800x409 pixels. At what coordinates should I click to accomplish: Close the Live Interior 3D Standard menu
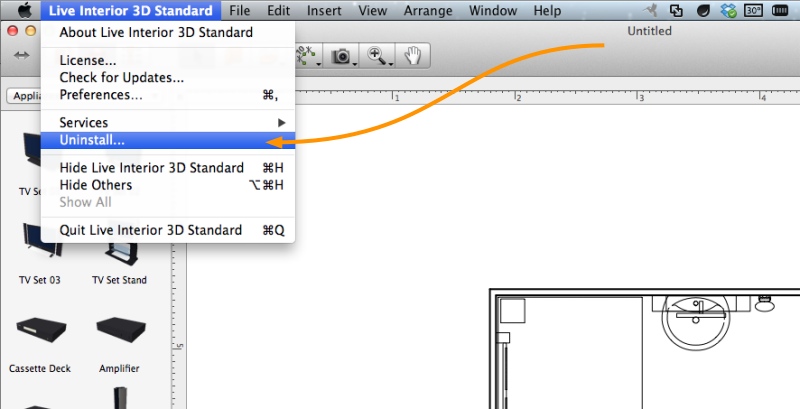coord(131,10)
